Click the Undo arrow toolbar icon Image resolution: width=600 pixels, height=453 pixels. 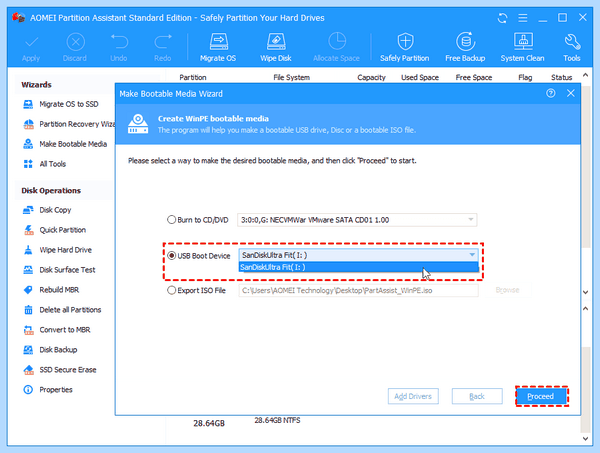pyautogui.click(x=119, y=42)
